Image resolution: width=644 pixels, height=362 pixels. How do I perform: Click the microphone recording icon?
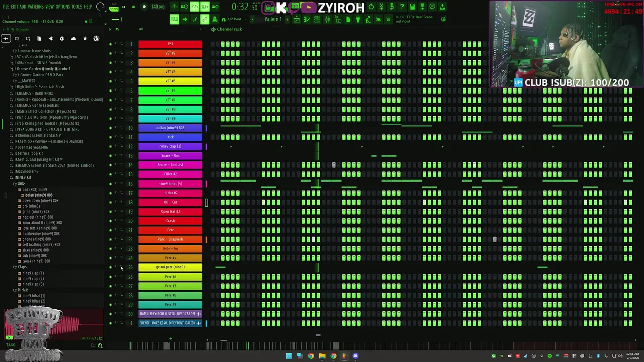pyautogui.click(x=391, y=7)
